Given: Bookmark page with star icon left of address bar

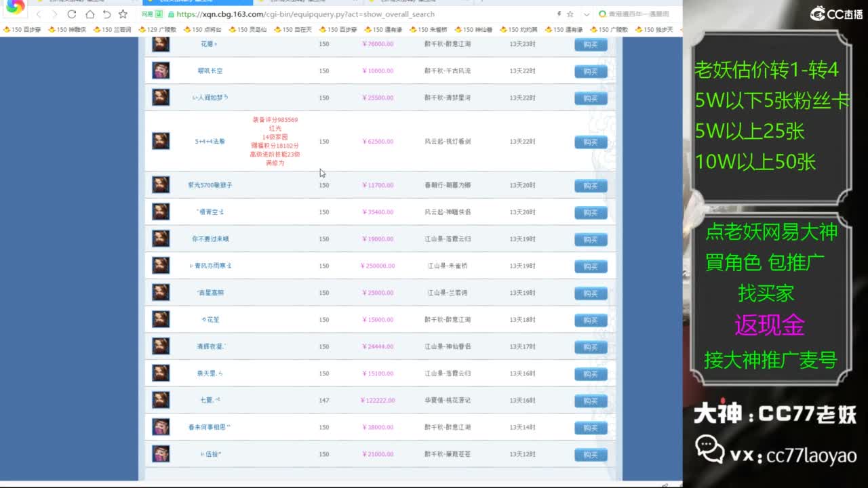Looking at the screenshot, I should coord(123,14).
